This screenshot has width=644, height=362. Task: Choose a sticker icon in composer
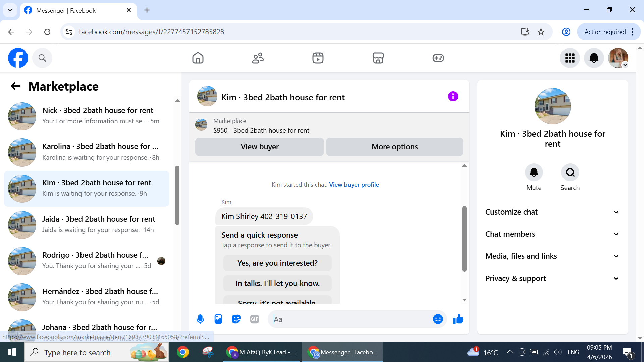pos(236,319)
